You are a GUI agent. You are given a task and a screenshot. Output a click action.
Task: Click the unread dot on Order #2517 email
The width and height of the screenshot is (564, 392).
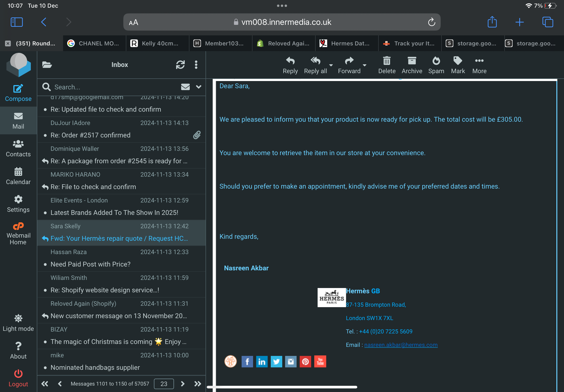click(x=45, y=135)
